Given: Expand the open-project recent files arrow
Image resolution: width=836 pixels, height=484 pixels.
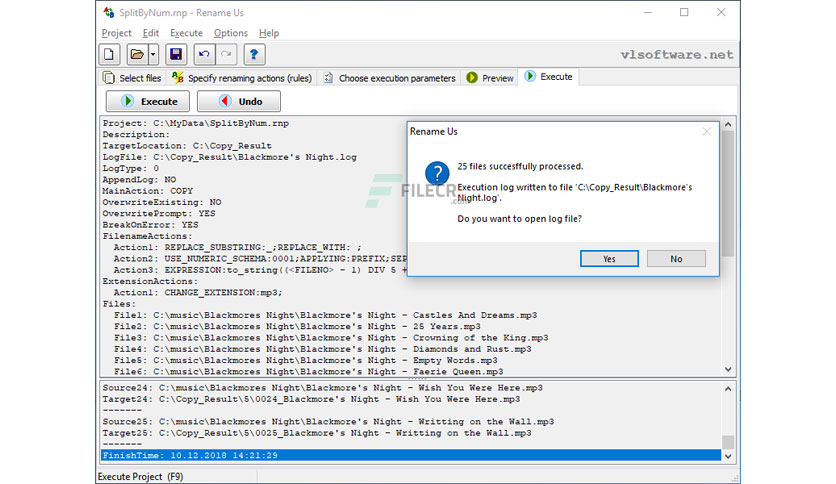Looking at the screenshot, I should (153, 54).
